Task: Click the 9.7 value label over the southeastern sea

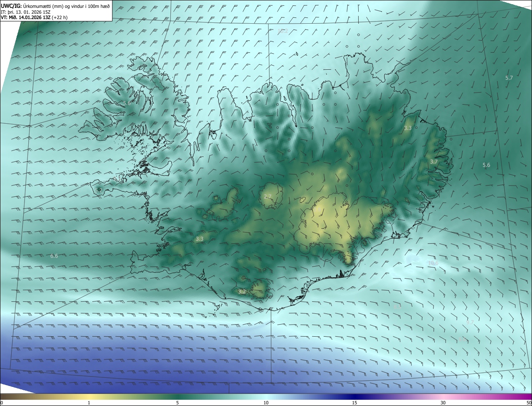Action: pyautogui.click(x=470, y=322)
